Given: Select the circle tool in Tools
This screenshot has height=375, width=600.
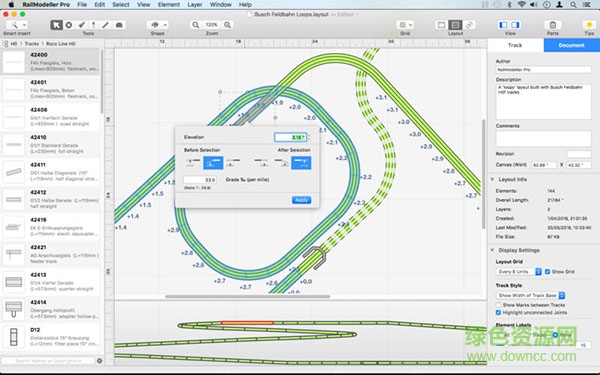Looking at the screenshot, I should (69, 25).
